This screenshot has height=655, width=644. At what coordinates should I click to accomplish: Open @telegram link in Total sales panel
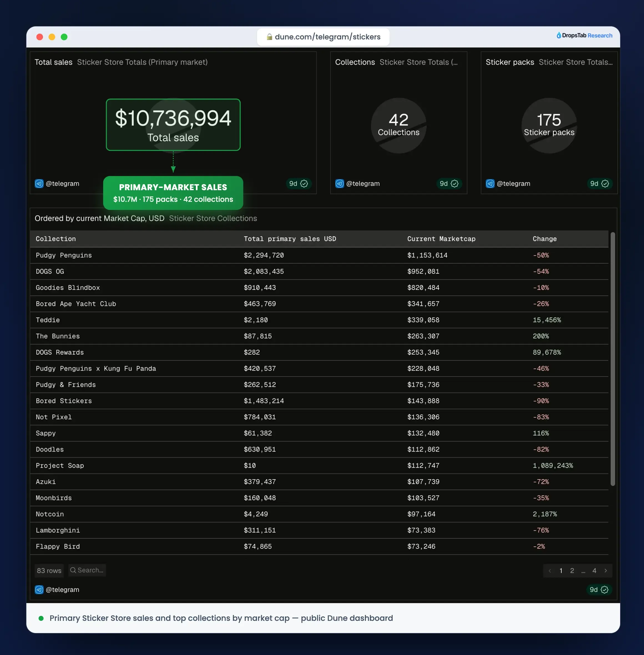coord(62,184)
